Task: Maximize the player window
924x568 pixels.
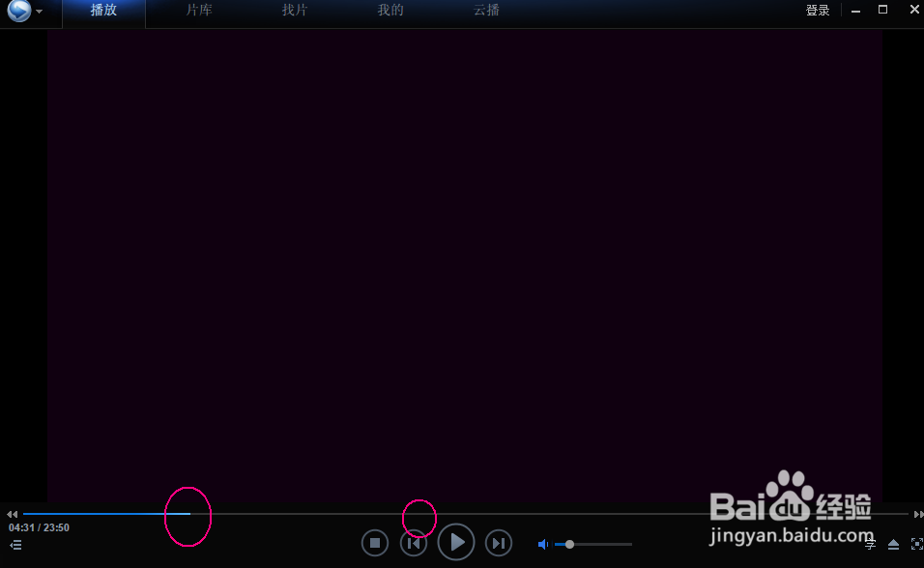Action: click(x=882, y=10)
